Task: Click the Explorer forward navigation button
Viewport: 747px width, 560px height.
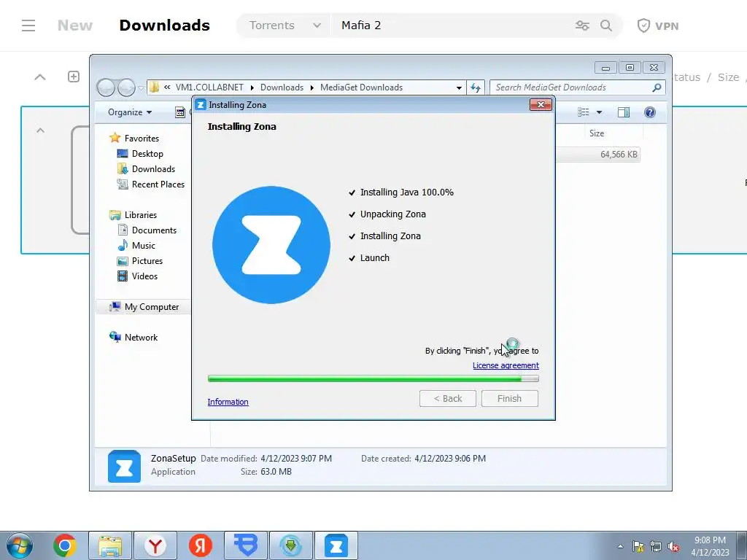Action: tap(126, 87)
